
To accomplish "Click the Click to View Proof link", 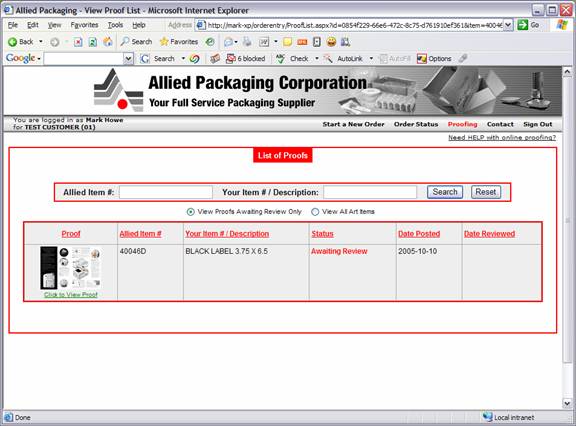I will point(71,295).
